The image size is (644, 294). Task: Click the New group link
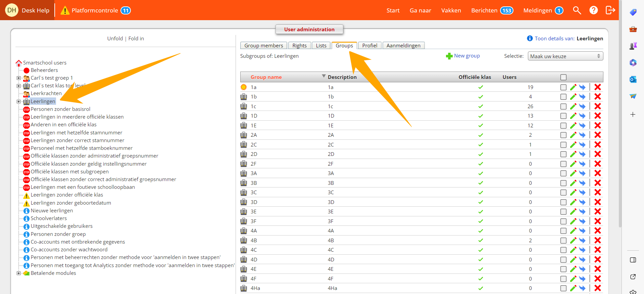466,56
